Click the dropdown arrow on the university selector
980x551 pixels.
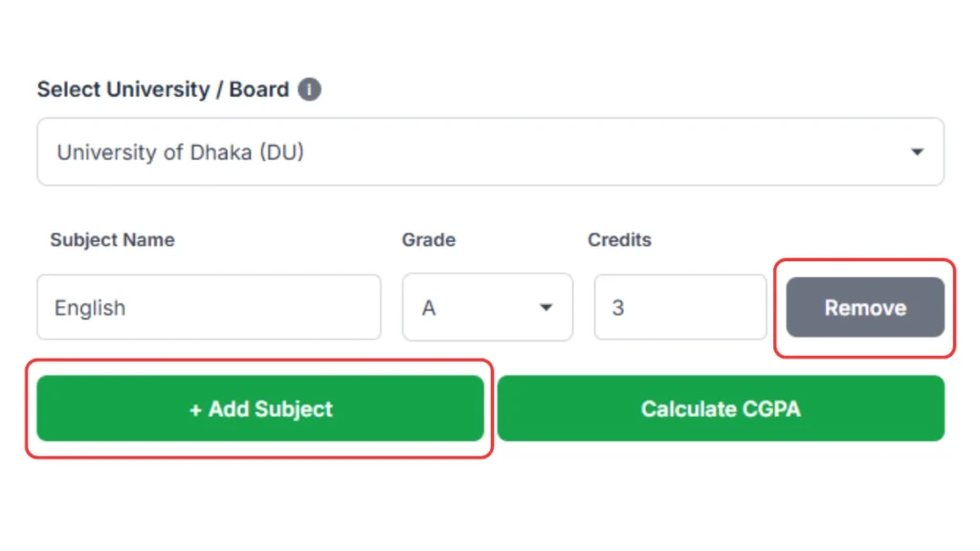[x=917, y=151]
